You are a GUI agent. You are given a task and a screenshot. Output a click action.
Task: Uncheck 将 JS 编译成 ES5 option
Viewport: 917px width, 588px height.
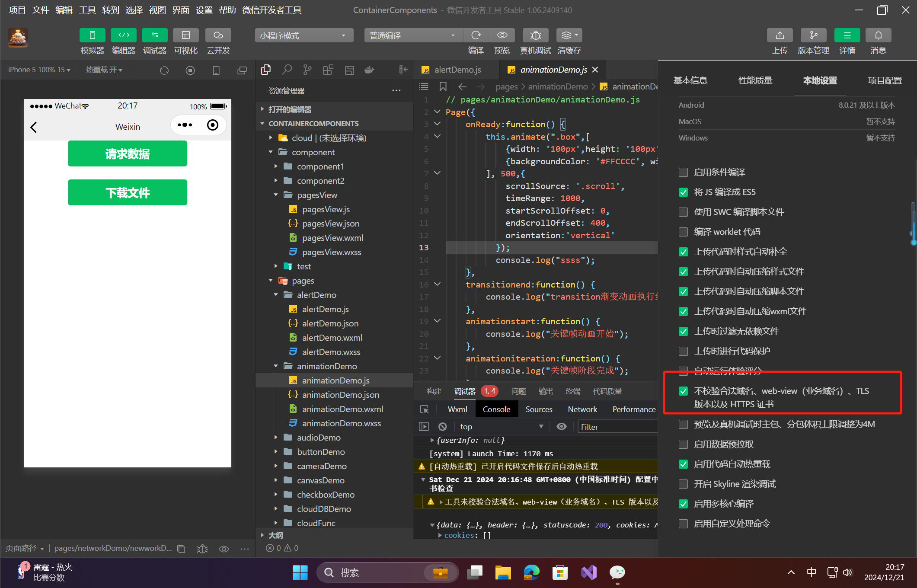[x=683, y=192]
